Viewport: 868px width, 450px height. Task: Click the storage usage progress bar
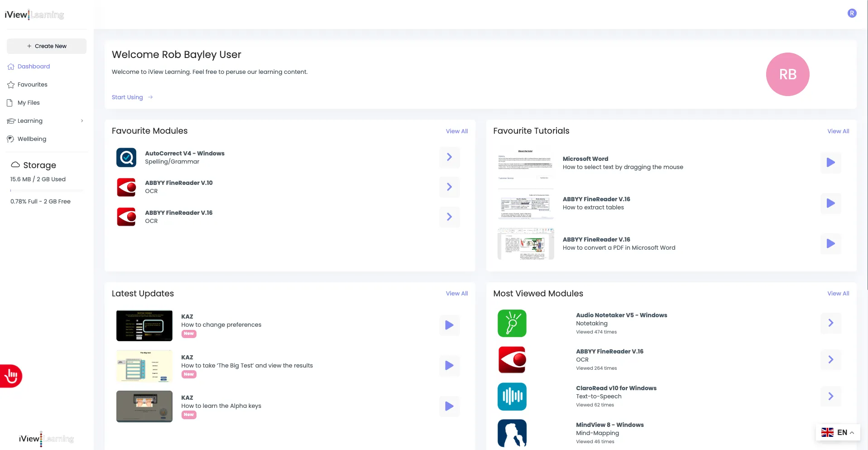(x=47, y=191)
